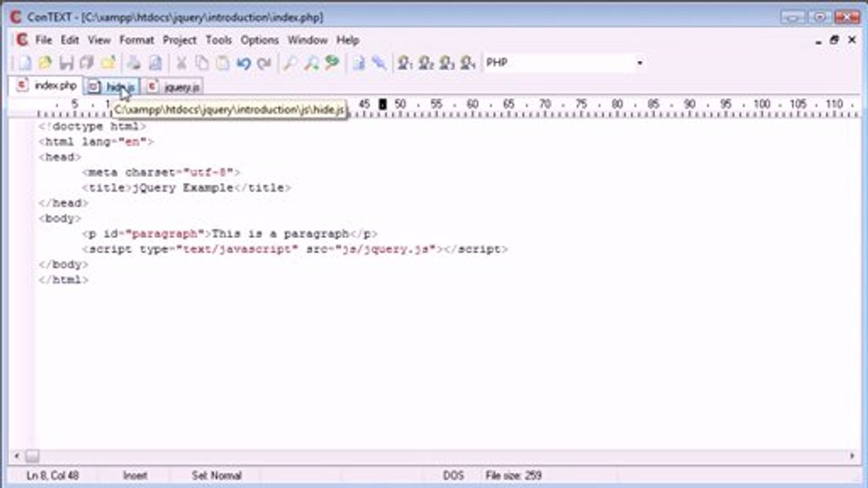Click the "This is a paragraph" code line
Image resolution: width=868 pixels, height=488 pixels.
[x=229, y=234]
